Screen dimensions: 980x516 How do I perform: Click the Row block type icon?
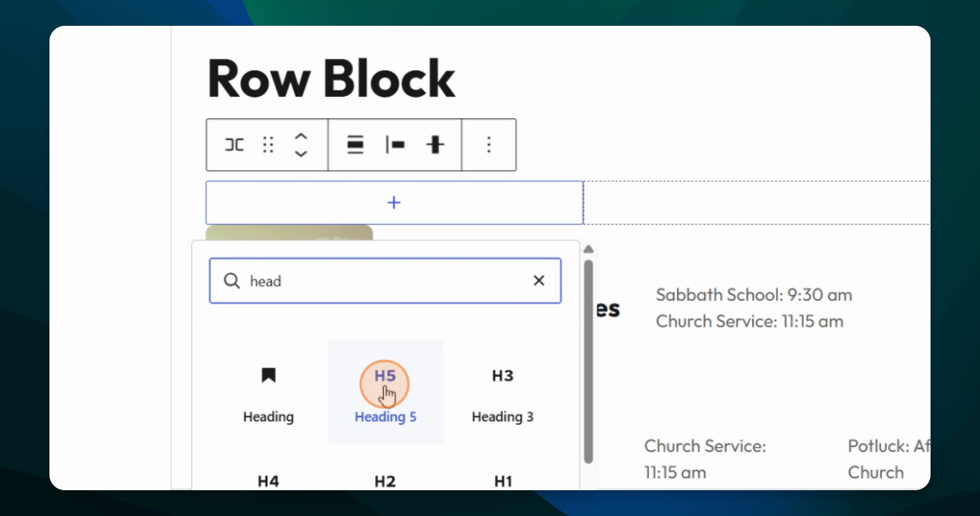point(234,145)
